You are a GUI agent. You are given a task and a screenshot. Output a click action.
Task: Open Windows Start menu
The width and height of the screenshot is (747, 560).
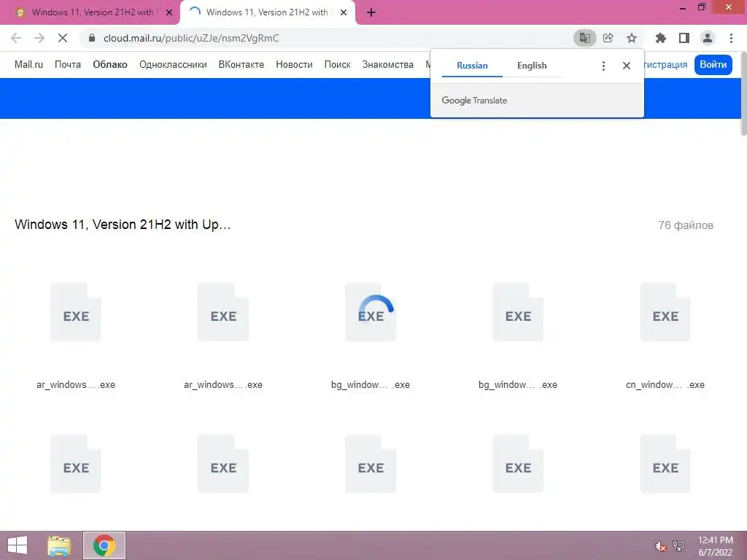18,545
